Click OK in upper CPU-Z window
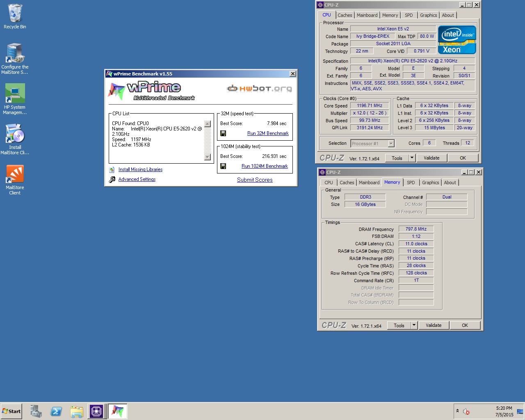The image size is (525, 420). (463, 158)
